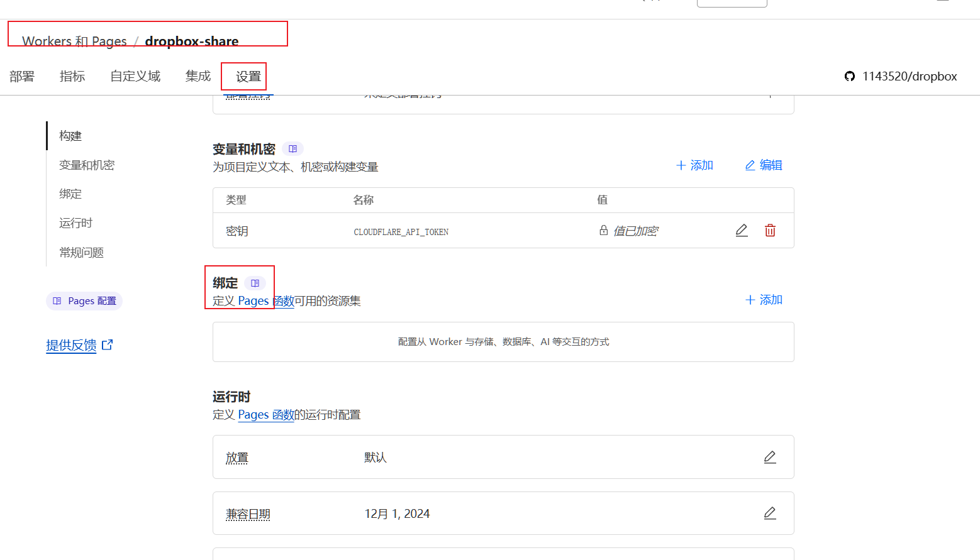The width and height of the screenshot is (980, 560).
Task: Select 常规问题 in the sidebar
Action: click(x=81, y=253)
